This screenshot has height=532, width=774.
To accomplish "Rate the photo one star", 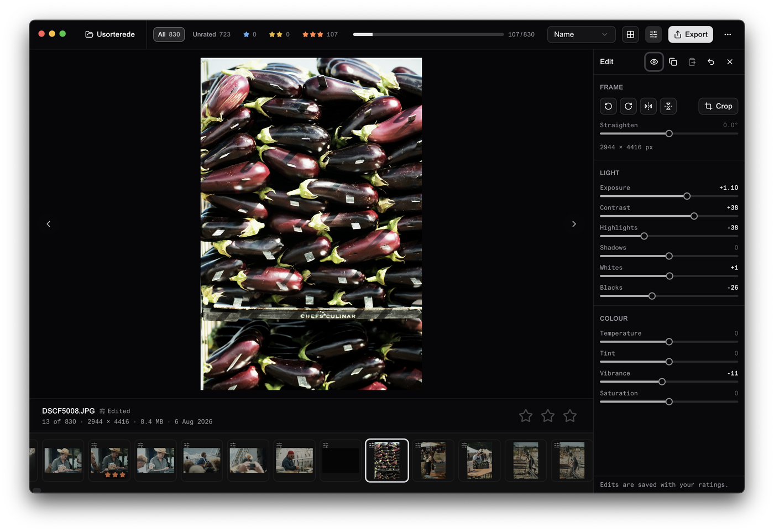I will [526, 416].
